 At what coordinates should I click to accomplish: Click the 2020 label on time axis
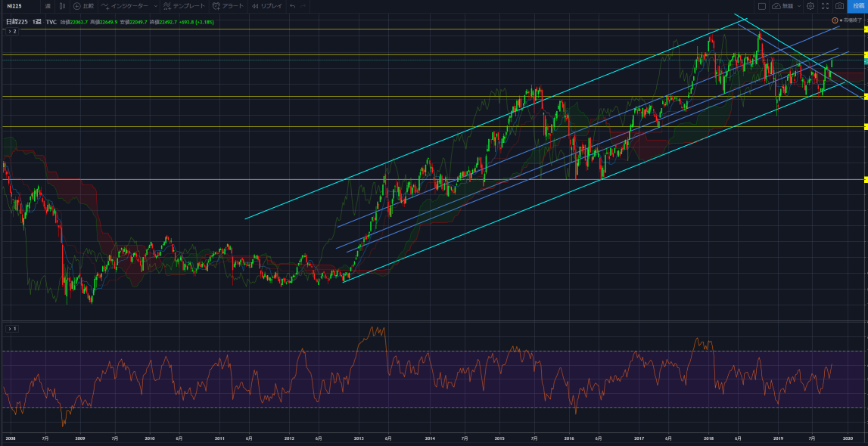(x=846, y=437)
